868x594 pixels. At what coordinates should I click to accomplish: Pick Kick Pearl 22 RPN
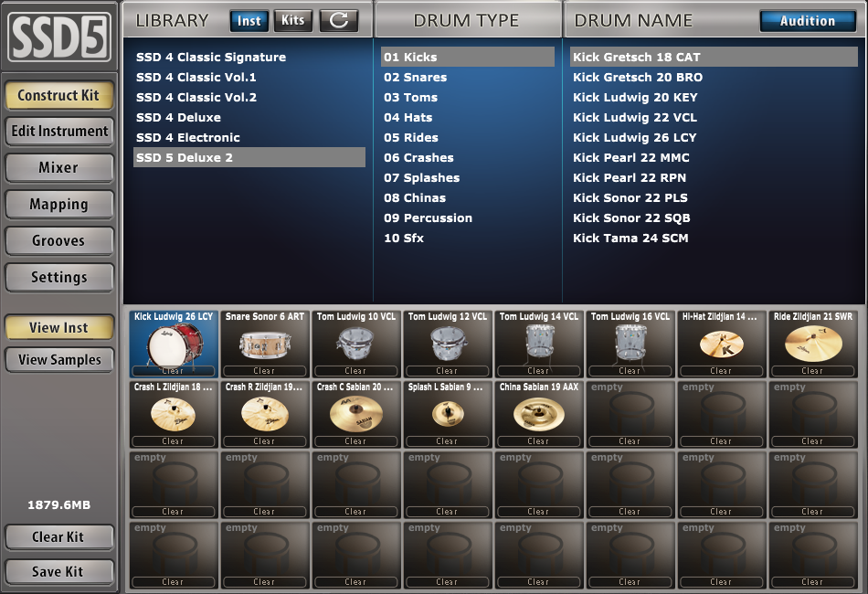coord(714,177)
